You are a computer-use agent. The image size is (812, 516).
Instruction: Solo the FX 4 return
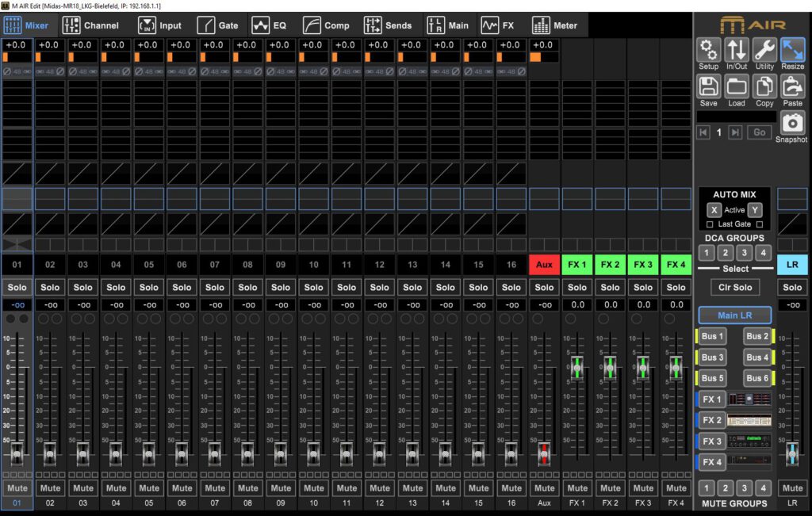pos(676,287)
